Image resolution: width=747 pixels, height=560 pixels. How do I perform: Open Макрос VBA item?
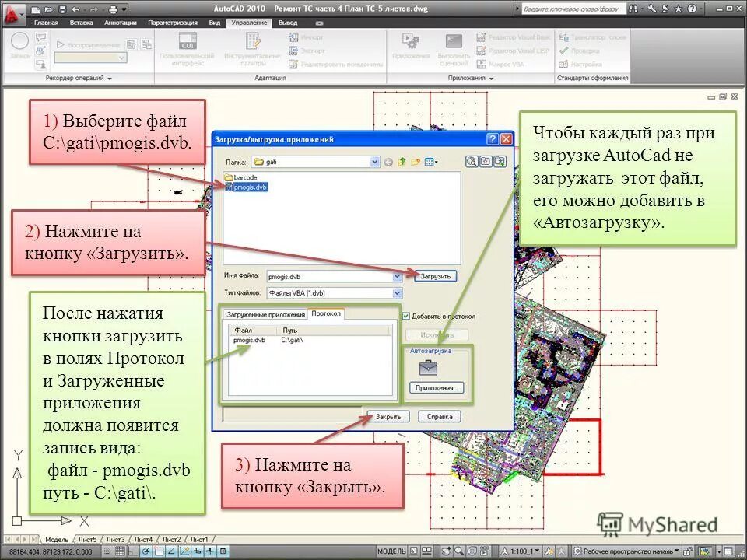coord(500,65)
